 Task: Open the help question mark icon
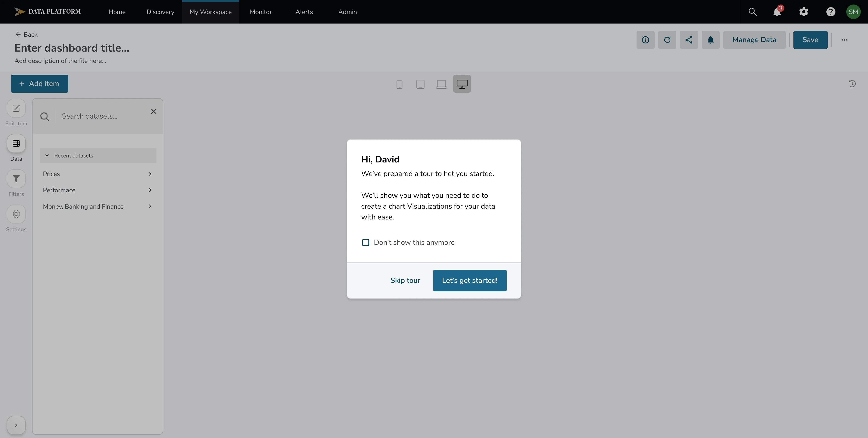coord(831,12)
